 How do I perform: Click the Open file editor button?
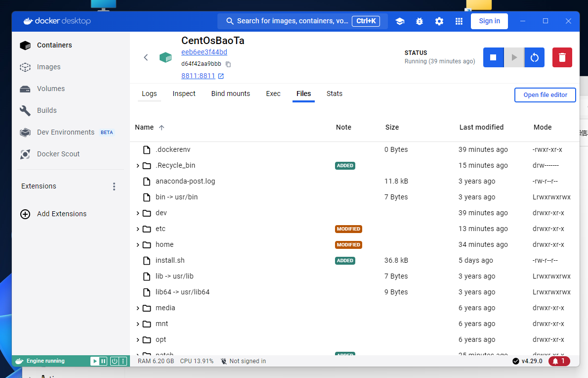545,95
